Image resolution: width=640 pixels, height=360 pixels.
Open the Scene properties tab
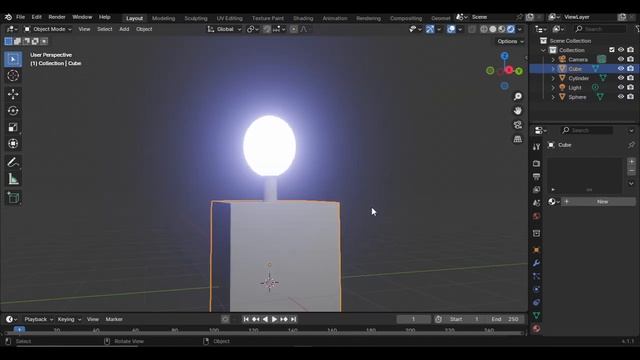pos(536,202)
